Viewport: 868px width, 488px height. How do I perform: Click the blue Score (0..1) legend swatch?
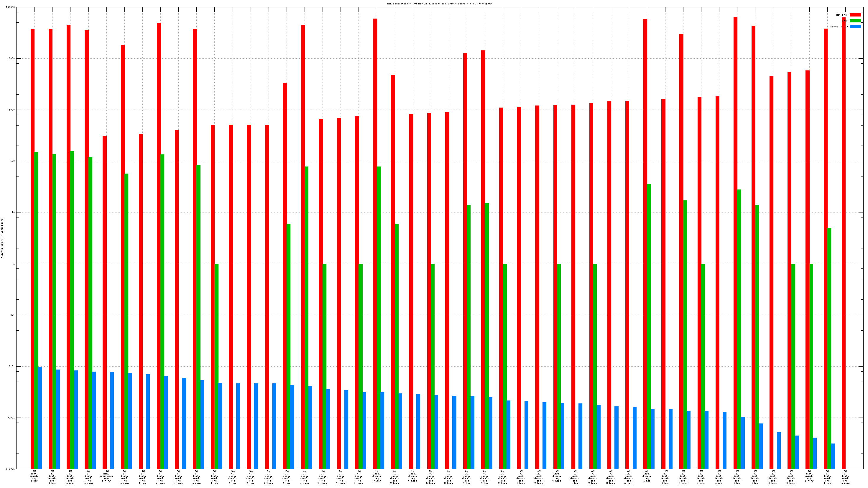(x=855, y=27)
